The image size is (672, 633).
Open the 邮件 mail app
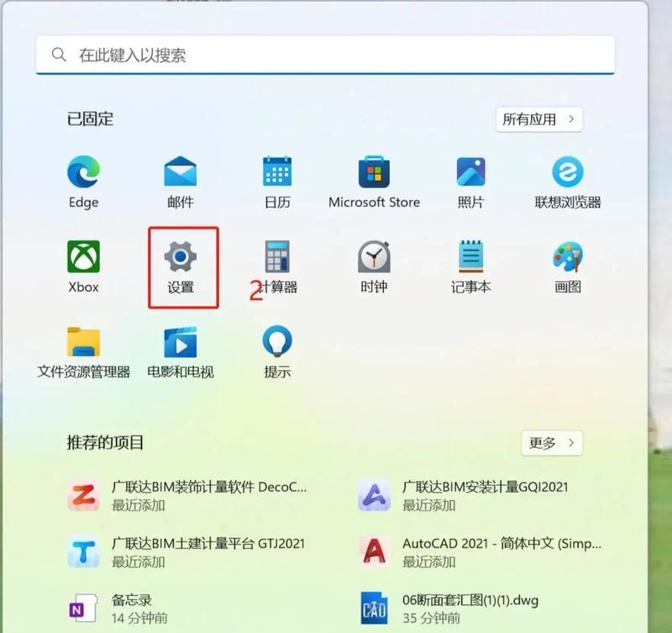181,182
